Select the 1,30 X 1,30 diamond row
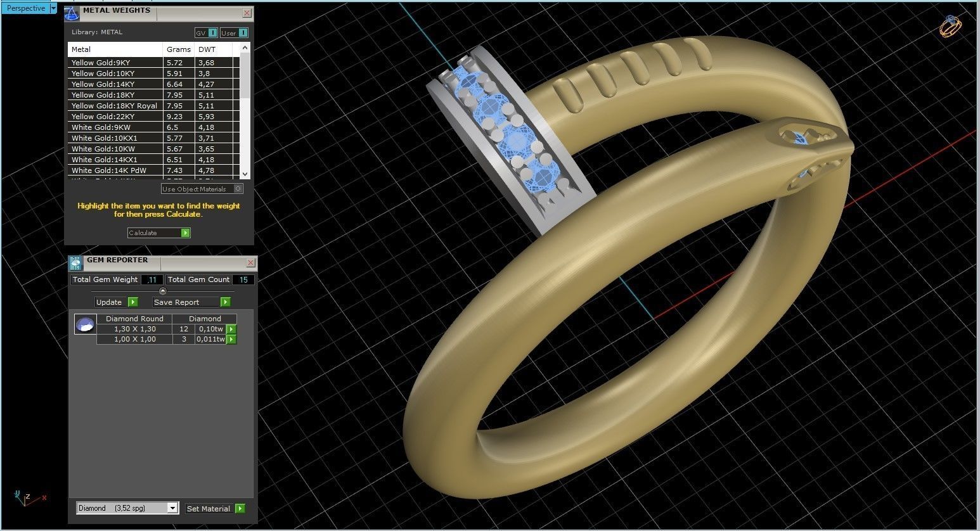The height and width of the screenshot is (531, 980). tap(161, 329)
